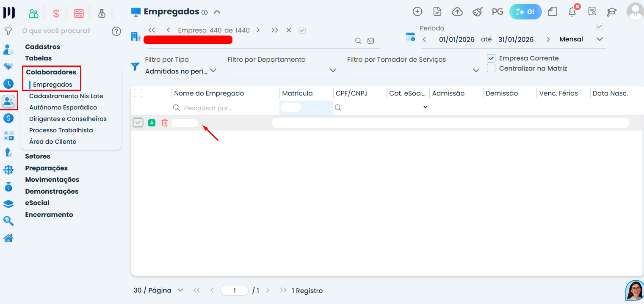The image size is (644, 304).
Task: Open the Gi assistant button
Action: [x=525, y=12]
